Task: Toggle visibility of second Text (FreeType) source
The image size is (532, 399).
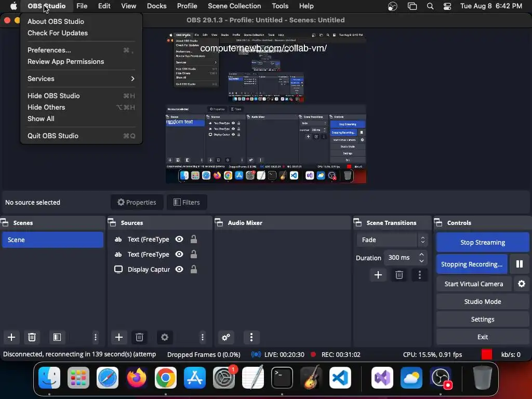Action: [179, 254]
